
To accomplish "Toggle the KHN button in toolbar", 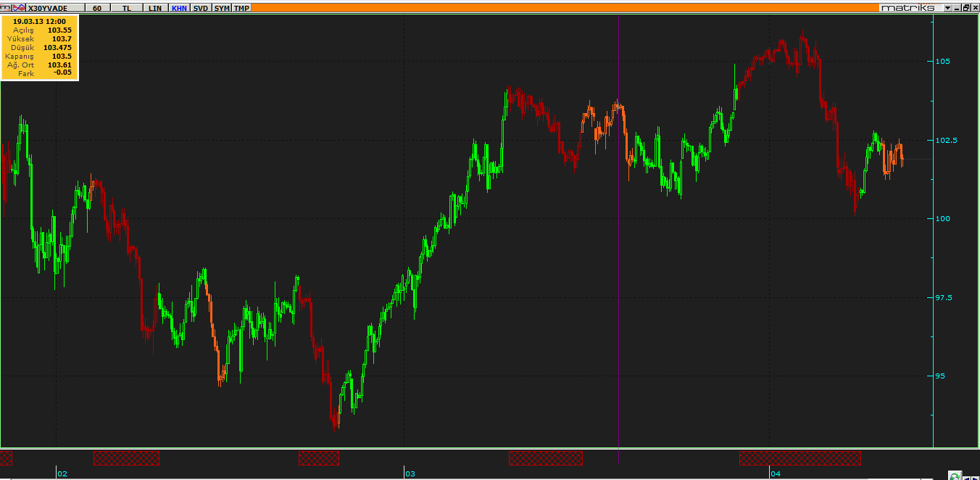I will (179, 8).
